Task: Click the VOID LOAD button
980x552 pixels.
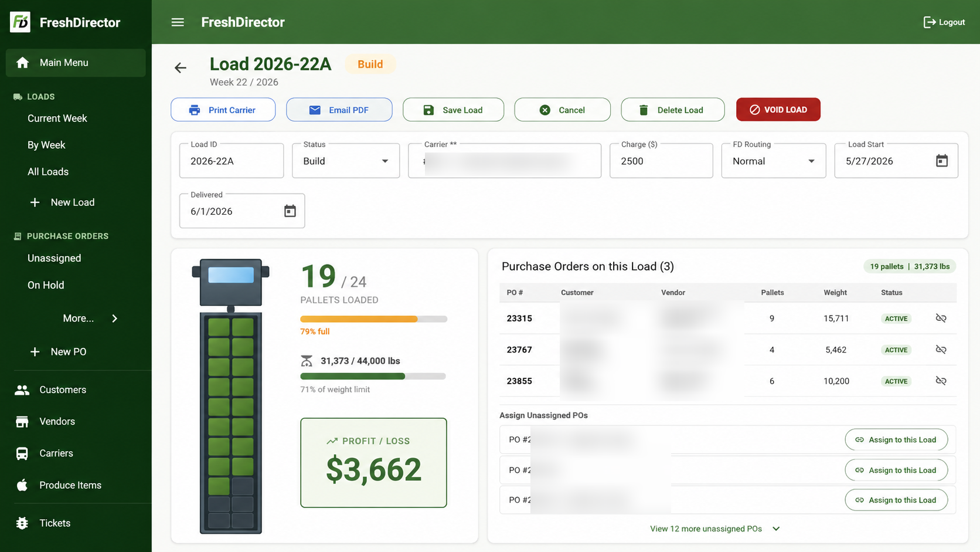Action: coord(778,110)
